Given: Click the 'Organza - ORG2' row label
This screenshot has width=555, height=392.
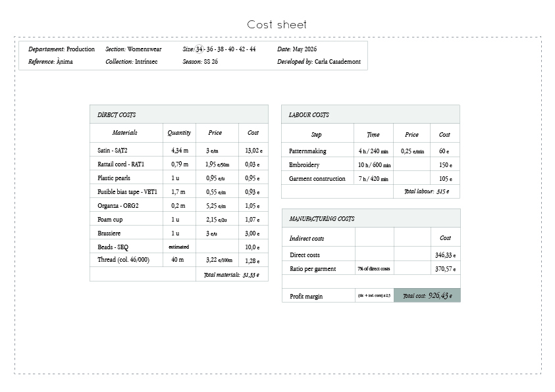Looking at the screenshot, I should pyautogui.click(x=118, y=205).
